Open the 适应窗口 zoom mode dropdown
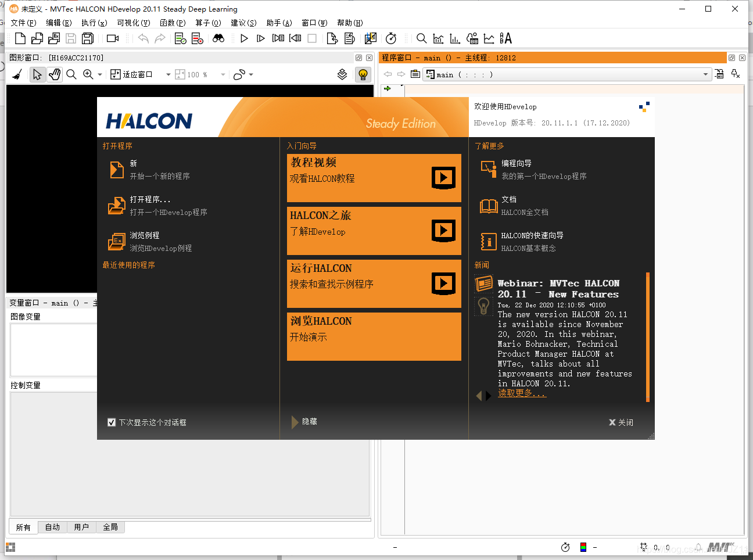Viewport: 753px width, 560px height. [167, 74]
